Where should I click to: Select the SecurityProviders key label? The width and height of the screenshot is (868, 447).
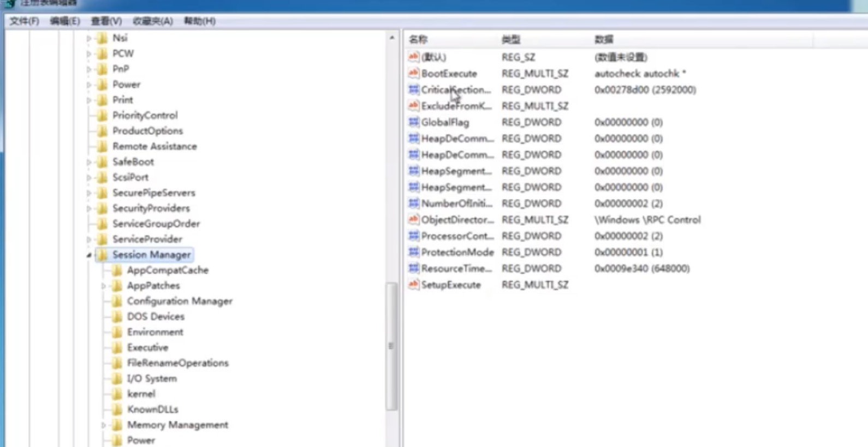(151, 208)
